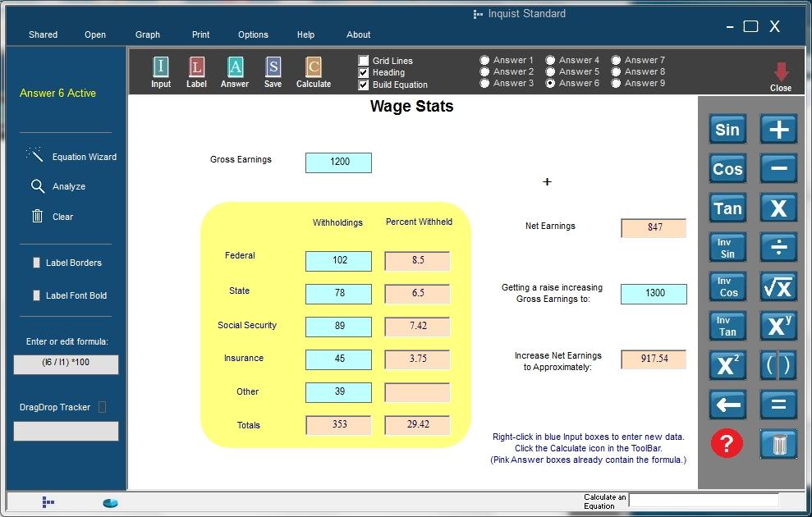Click the Calculate an Equation field
The image size is (812, 517).
click(704, 501)
